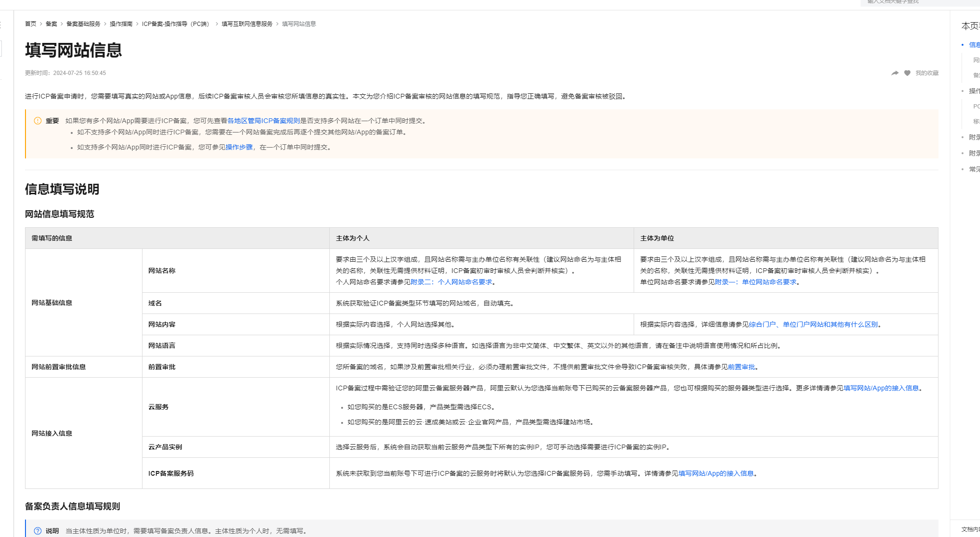The image size is (980, 537).
Task: Open 附录一：单位网站命名要求 link
Action: coord(755,282)
